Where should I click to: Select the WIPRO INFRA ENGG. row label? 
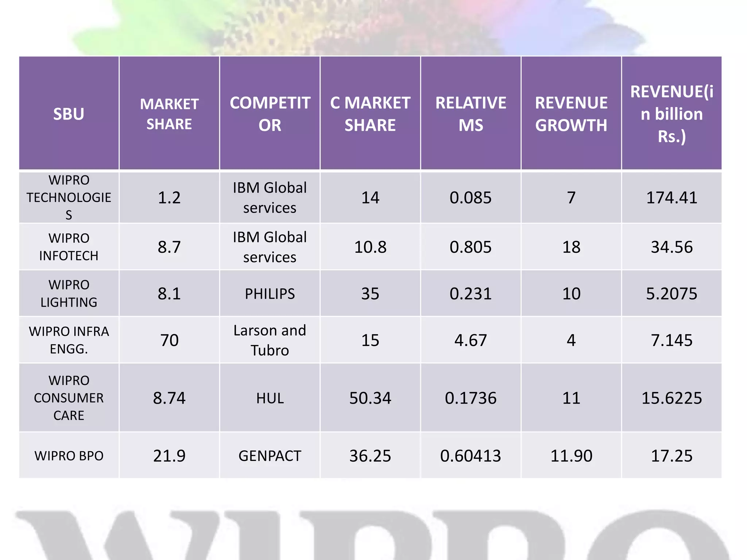click(x=69, y=340)
